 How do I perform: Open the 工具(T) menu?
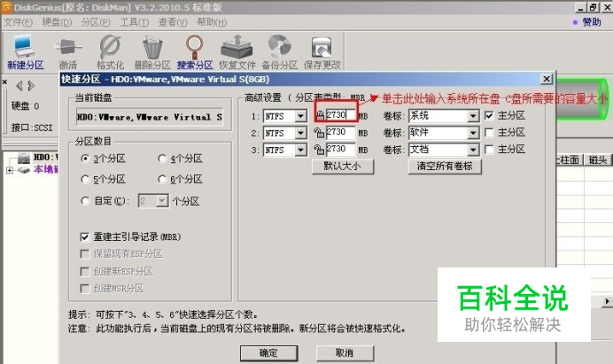click(x=134, y=22)
